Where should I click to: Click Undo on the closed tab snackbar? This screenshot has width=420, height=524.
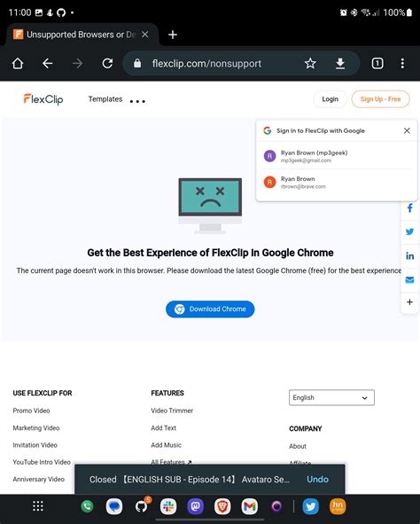[x=317, y=480]
